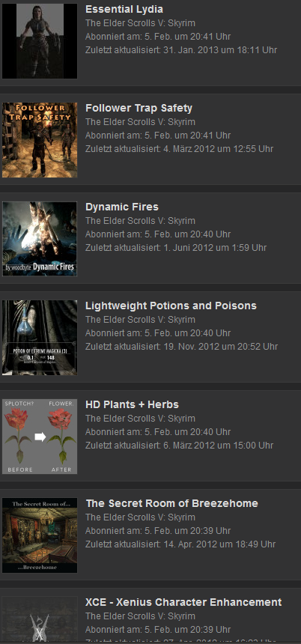
Task: Go to the Follower Trap Safety title link
Action: point(139,108)
